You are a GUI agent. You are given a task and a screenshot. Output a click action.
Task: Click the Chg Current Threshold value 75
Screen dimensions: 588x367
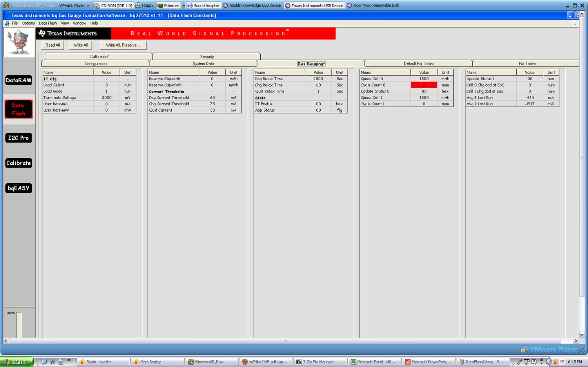coord(212,104)
